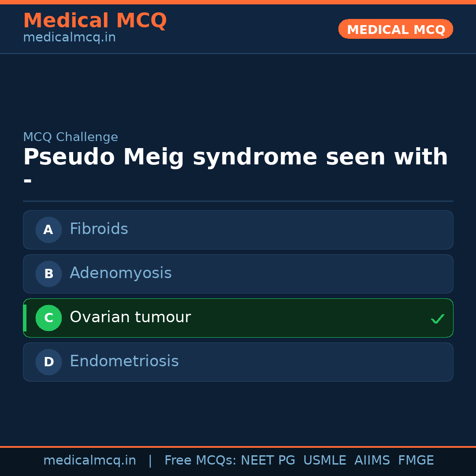Click the Free MCQs footer text
The width and height of the screenshot is (476, 476).
(x=200, y=461)
